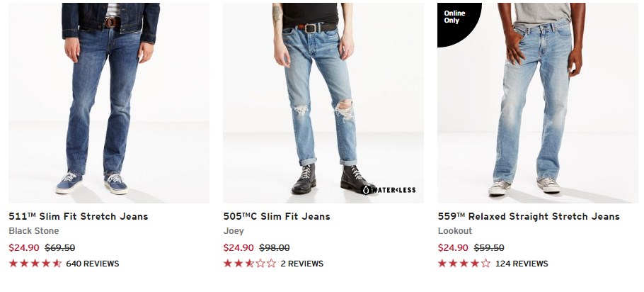Click the 559 Relaxed Straight Stretch Jeans title
This screenshot has height=292, width=644.
coord(529,216)
